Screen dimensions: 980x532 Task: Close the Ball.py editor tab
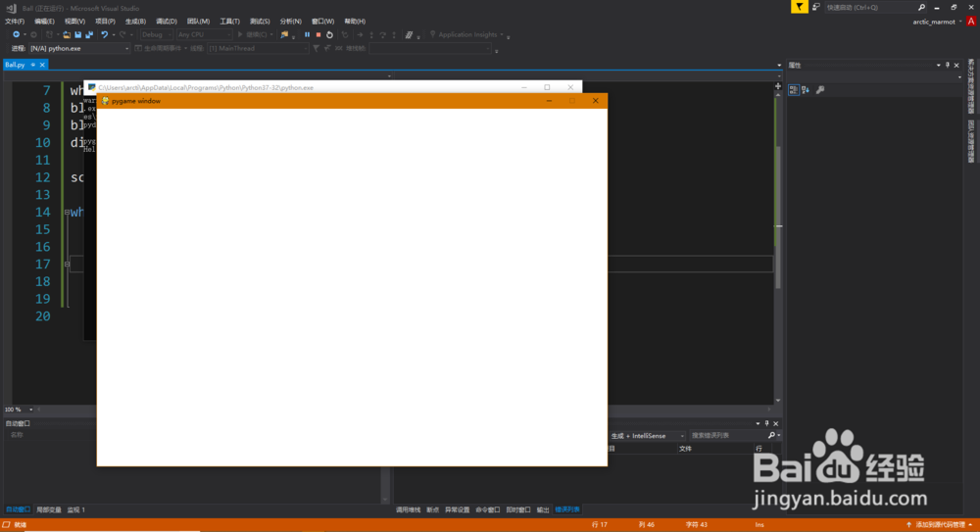click(42, 65)
